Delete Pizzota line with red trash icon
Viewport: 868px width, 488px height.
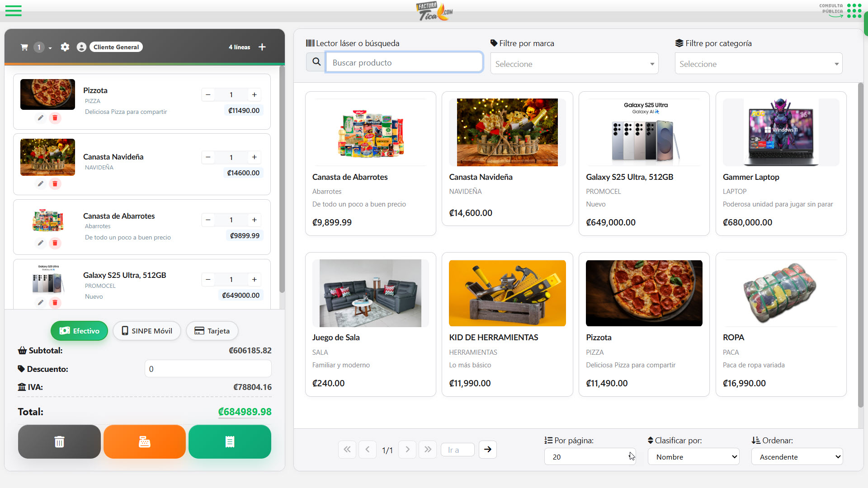tap(55, 118)
